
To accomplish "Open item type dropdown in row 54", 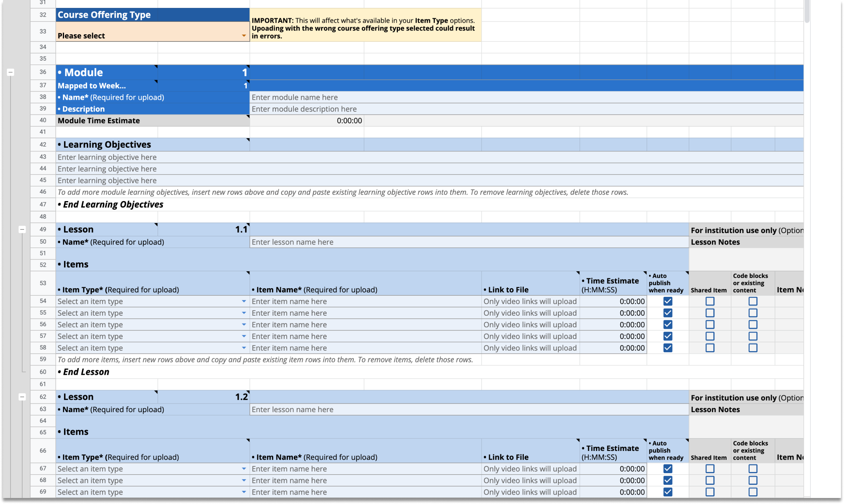I will click(244, 301).
